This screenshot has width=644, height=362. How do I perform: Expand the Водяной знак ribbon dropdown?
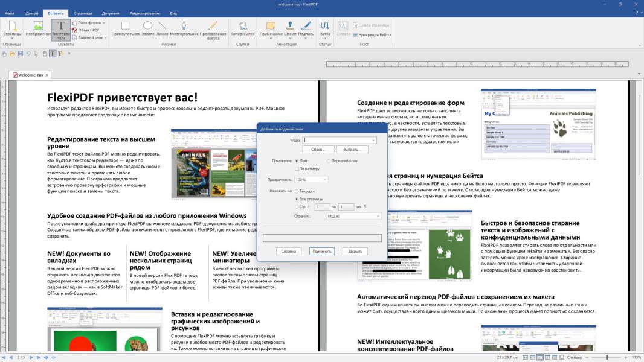[104, 37]
